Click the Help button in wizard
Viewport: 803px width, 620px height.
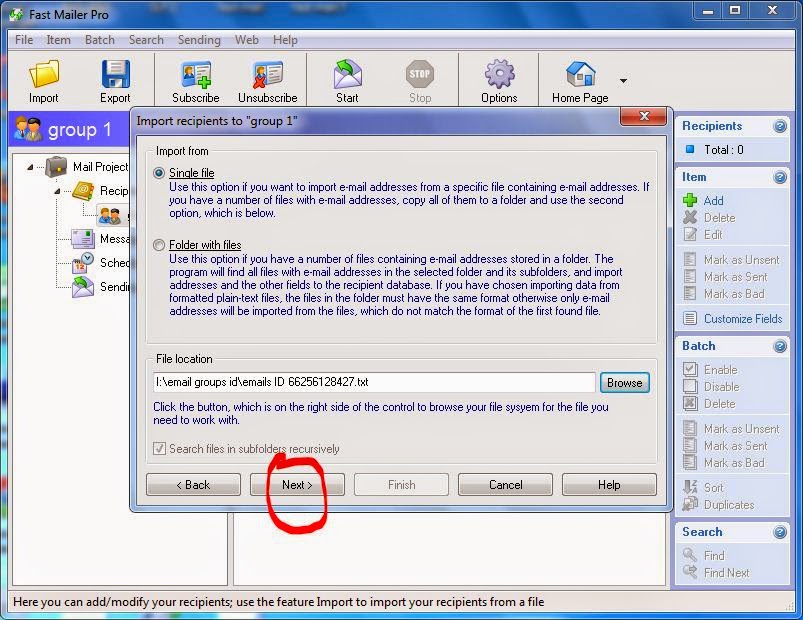[x=609, y=484]
